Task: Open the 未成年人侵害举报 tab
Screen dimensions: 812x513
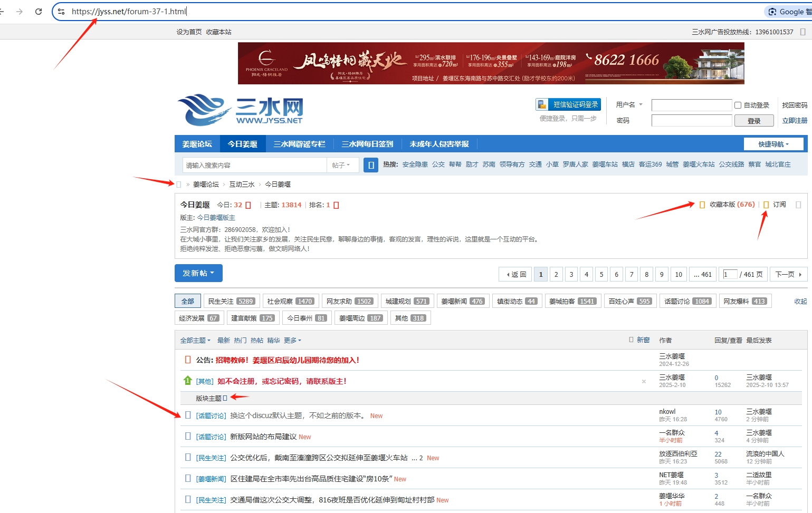Action: tap(440, 144)
